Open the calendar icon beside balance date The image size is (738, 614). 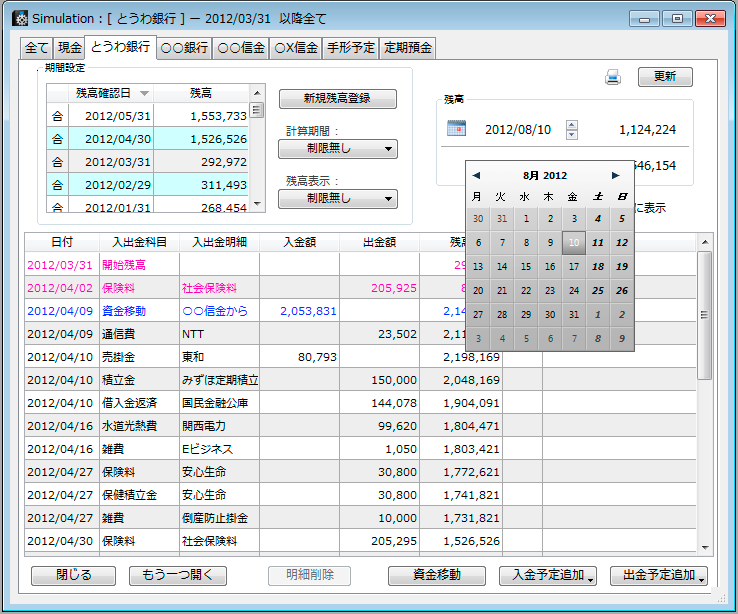pos(456,128)
